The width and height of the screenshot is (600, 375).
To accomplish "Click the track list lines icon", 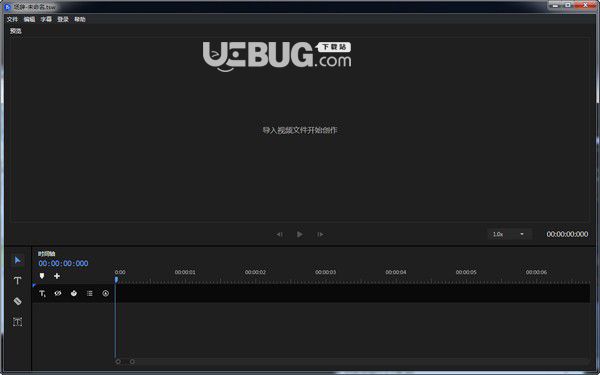I will pyautogui.click(x=90, y=293).
